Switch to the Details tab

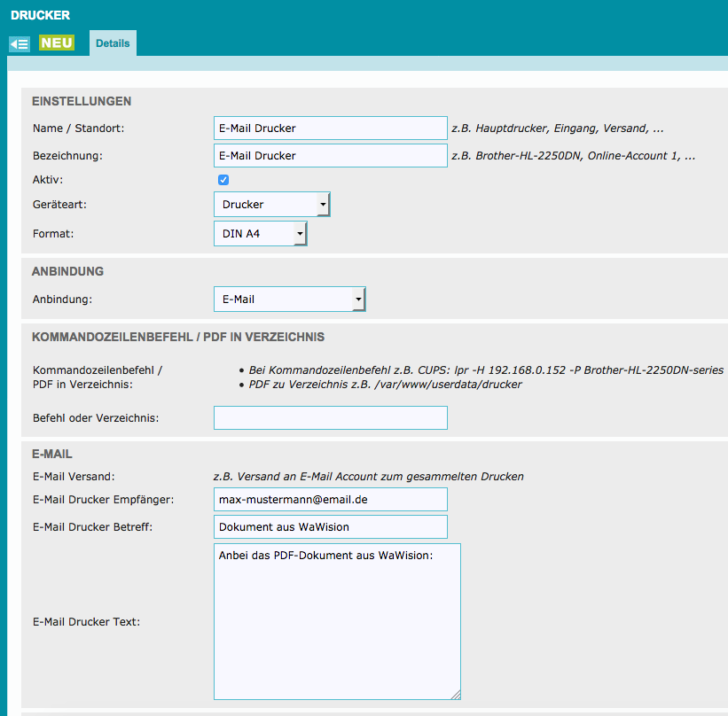coord(113,43)
